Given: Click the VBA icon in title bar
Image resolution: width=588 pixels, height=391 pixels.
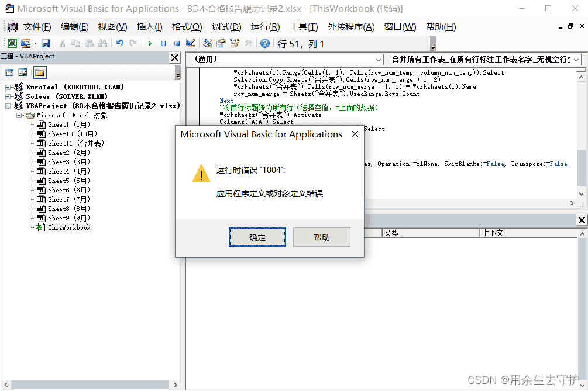Looking at the screenshot, I should coord(9,8).
